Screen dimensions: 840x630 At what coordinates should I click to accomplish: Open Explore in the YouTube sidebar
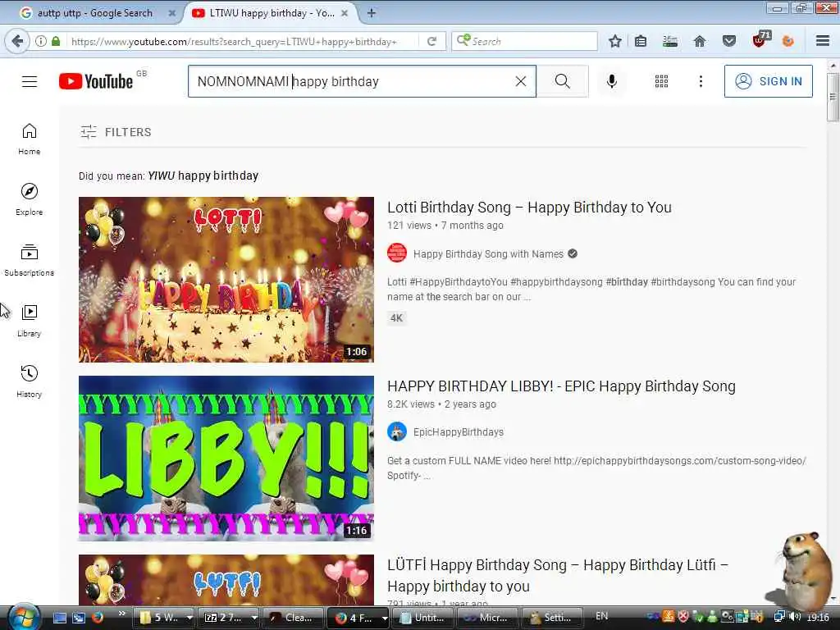point(30,200)
